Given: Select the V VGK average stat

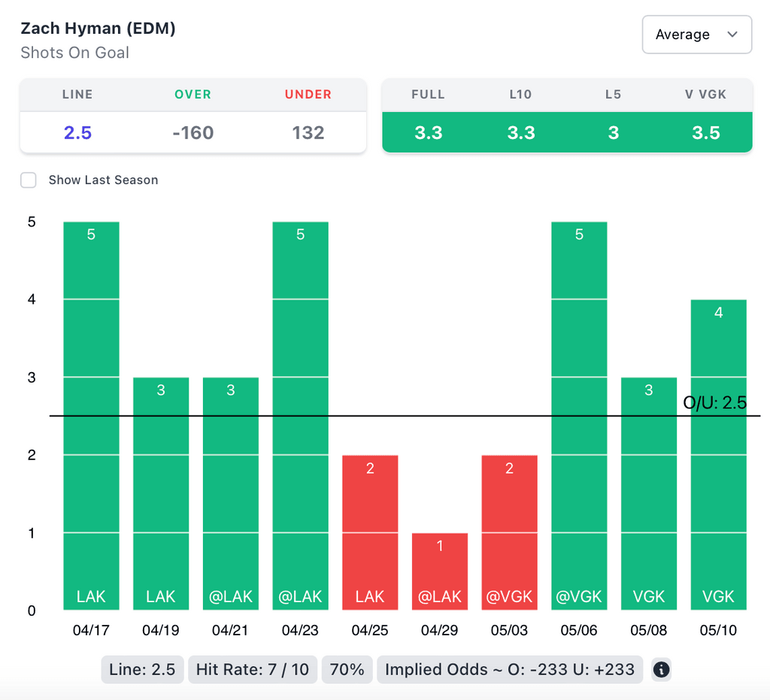Looking at the screenshot, I should 706,132.
